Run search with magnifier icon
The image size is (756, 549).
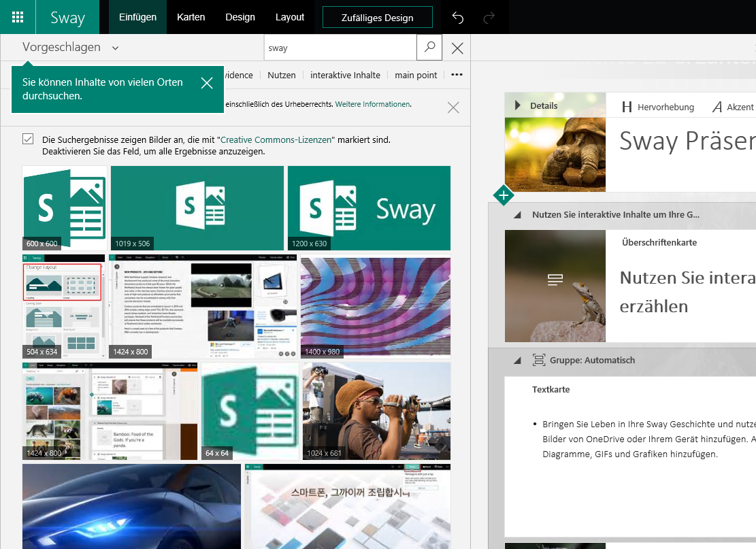(429, 47)
